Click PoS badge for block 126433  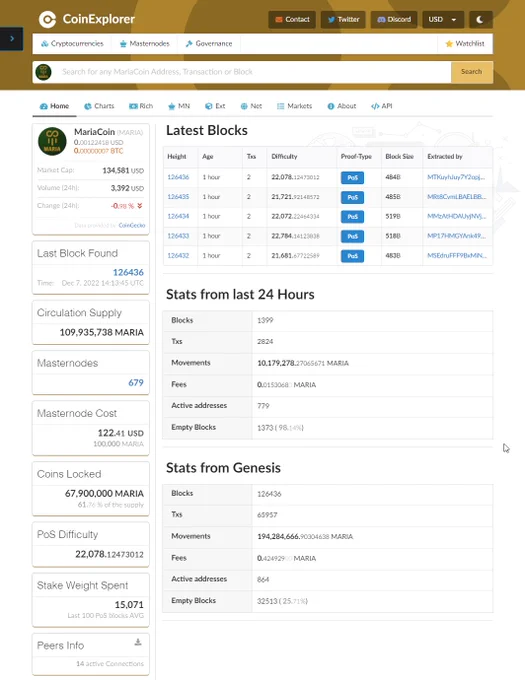coord(352,236)
